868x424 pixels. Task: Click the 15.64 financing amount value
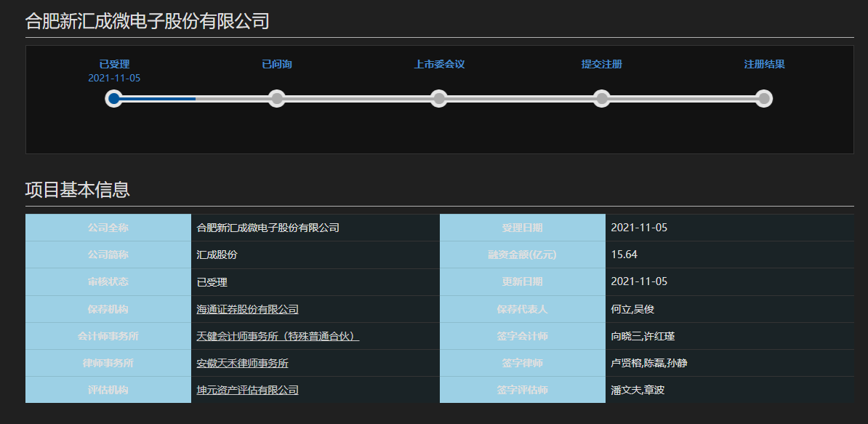pyautogui.click(x=624, y=255)
